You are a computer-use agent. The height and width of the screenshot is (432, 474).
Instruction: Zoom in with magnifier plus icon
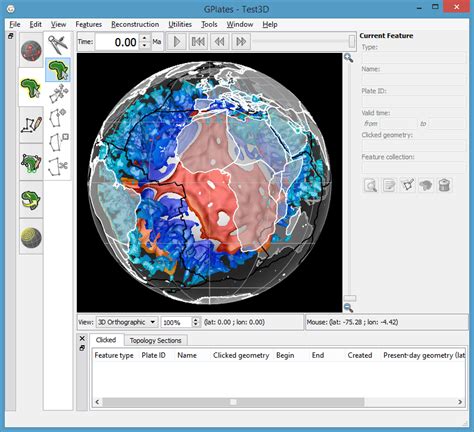point(349,58)
